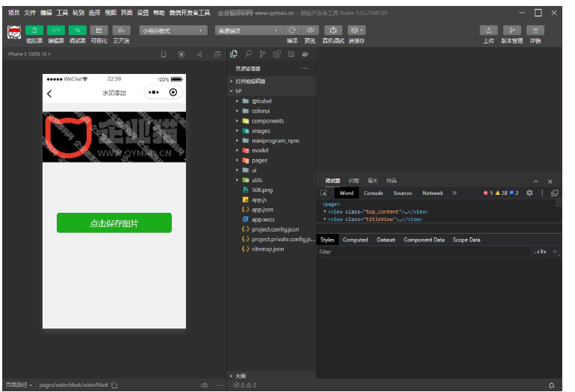This screenshot has width=575, height=392.
Task: Open the 小程序模式 mode dropdown
Action: 173,31
